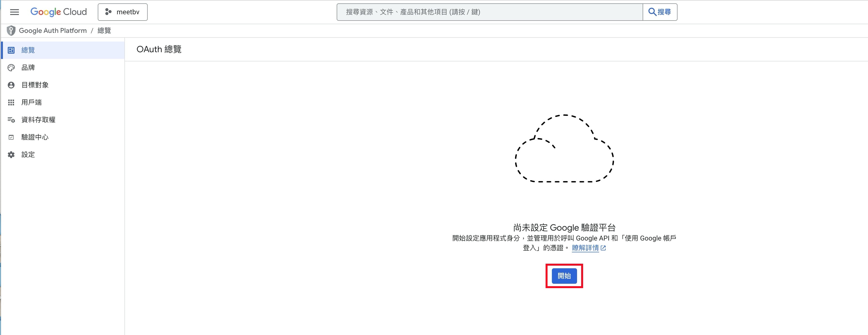Click the 尚未設定 Google 驗證平台 heading

pyautogui.click(x=564, y=228)
